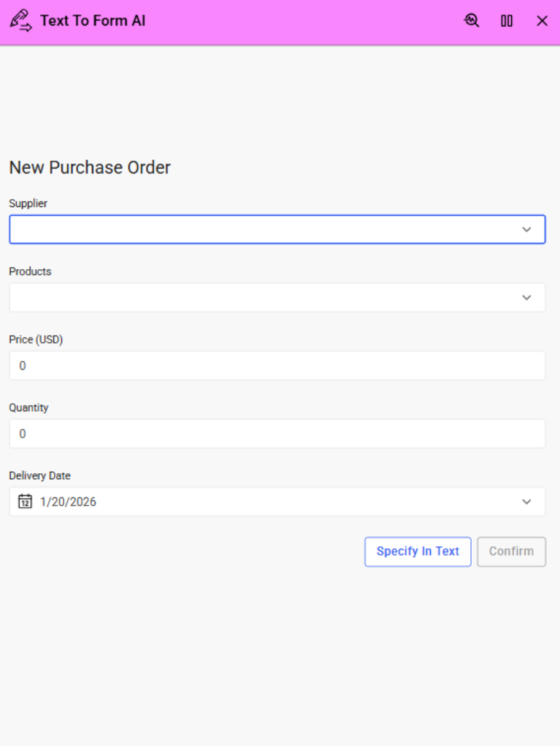
Task: Click the Price (USD) input field
Action: pyautogui.click(x=277, y=365)
